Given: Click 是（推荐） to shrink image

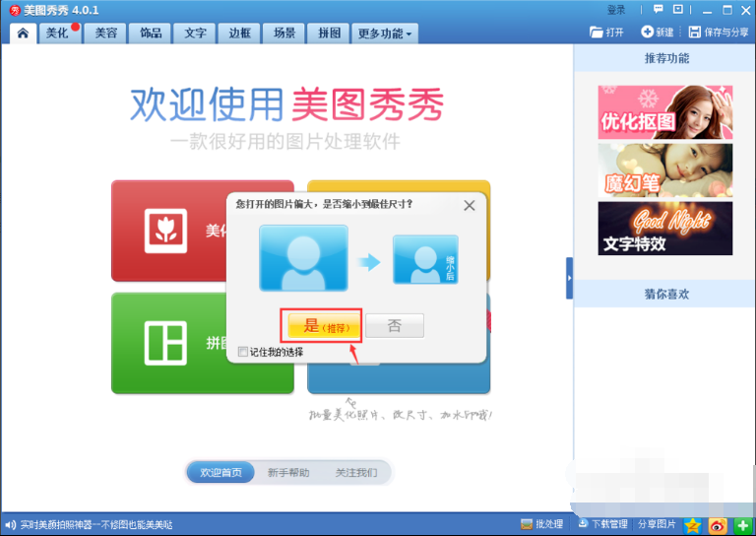Looking at the screenshot, I should point(325,326).
